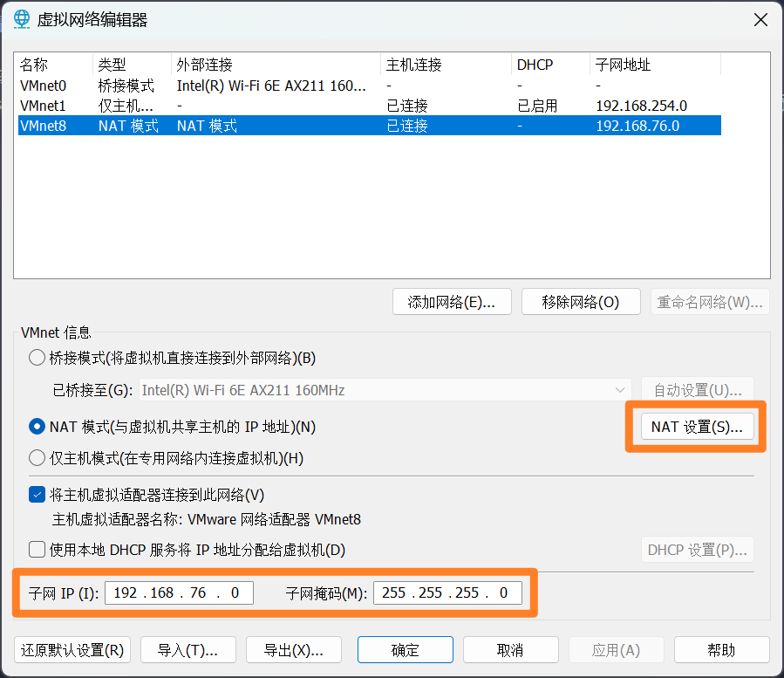
Task: Select 仅主机模式 radio button
Action: tap(37, 458)
